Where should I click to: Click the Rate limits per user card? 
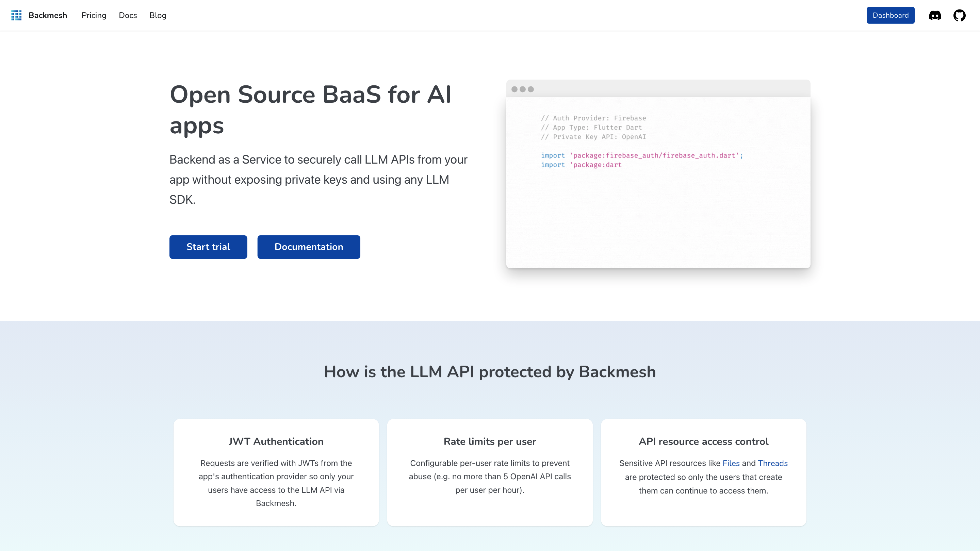[490, 472]
